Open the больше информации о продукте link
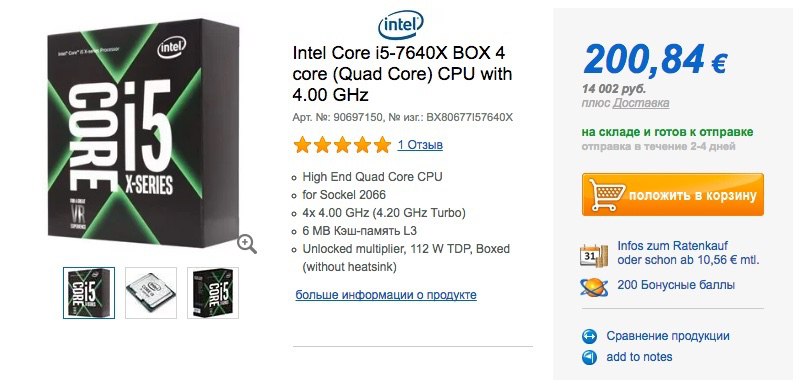The image size is (806, 391). 386,295
